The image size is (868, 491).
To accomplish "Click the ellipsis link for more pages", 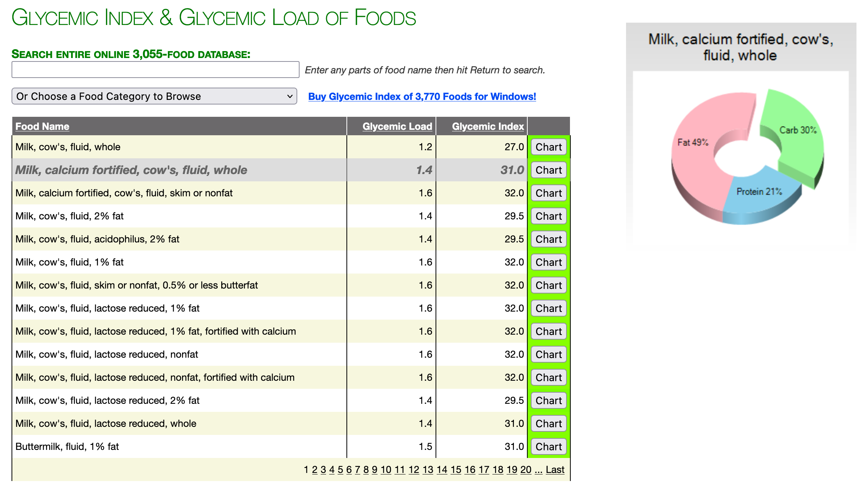I will coord(538,469).
